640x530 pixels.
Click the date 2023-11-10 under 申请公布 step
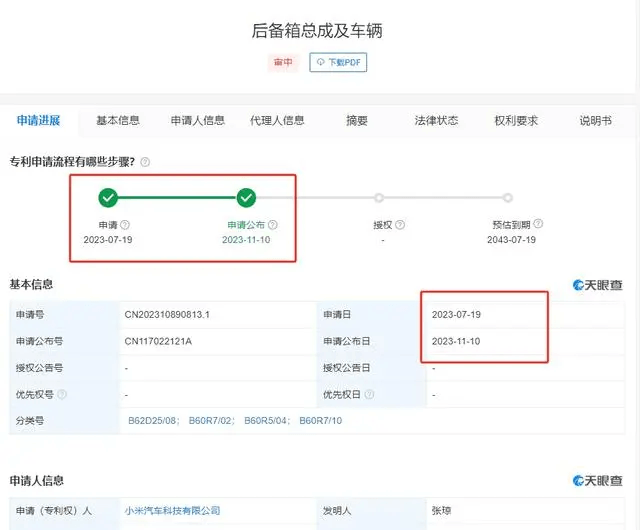(x=246, y=240)
